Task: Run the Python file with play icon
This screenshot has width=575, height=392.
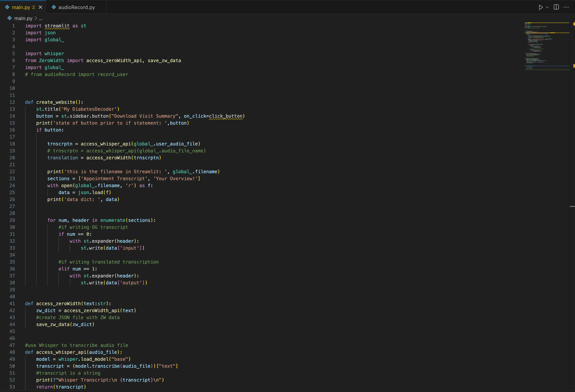Action: pos(541,7)
